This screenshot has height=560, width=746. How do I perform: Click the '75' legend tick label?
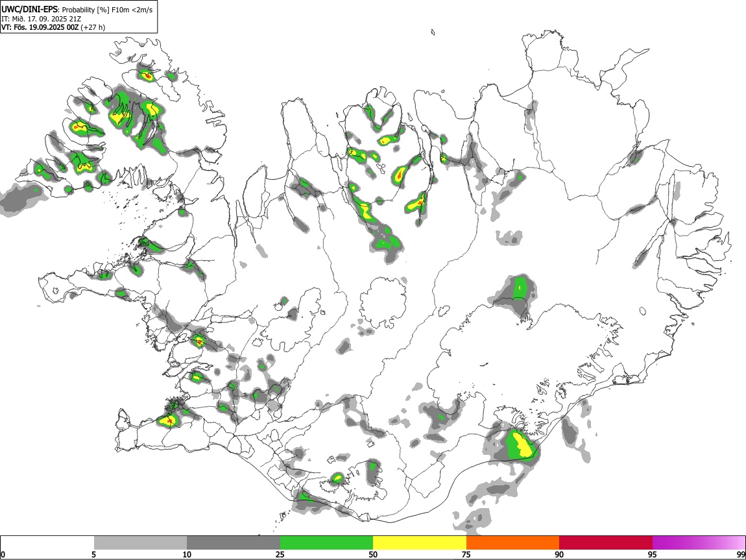point(466,555)
